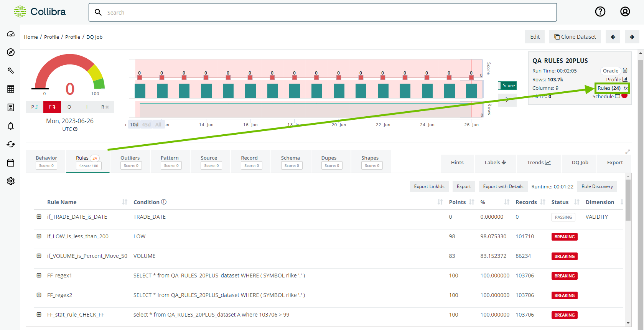The image size is (644, 330).
Task: Expand the if_TRADE_DATE_is_DATE rule row
Action: click(39, 217)
